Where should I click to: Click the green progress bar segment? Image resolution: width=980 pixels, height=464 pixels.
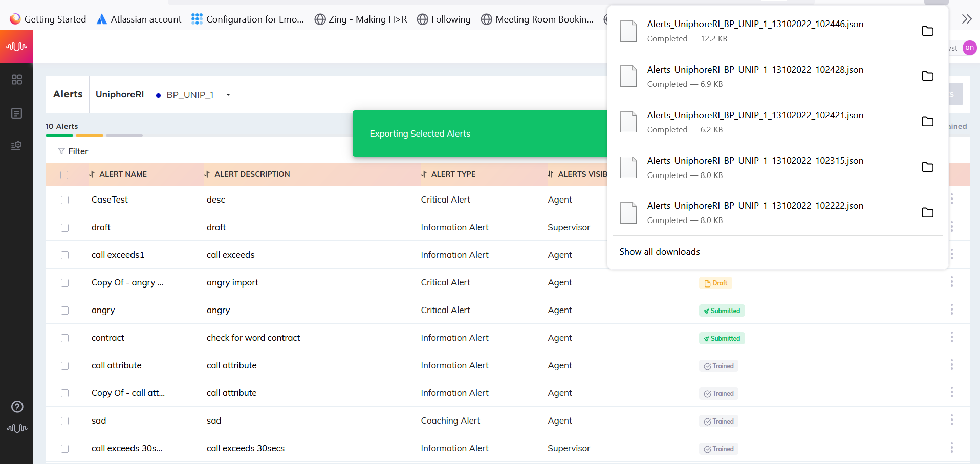click(x=59, y=135)
